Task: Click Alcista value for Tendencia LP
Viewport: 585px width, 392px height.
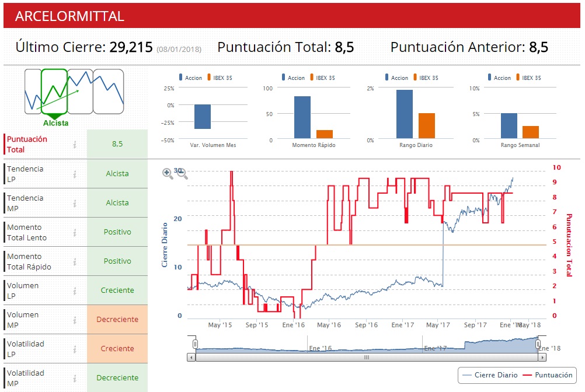Action: click(x=117, y=174)
